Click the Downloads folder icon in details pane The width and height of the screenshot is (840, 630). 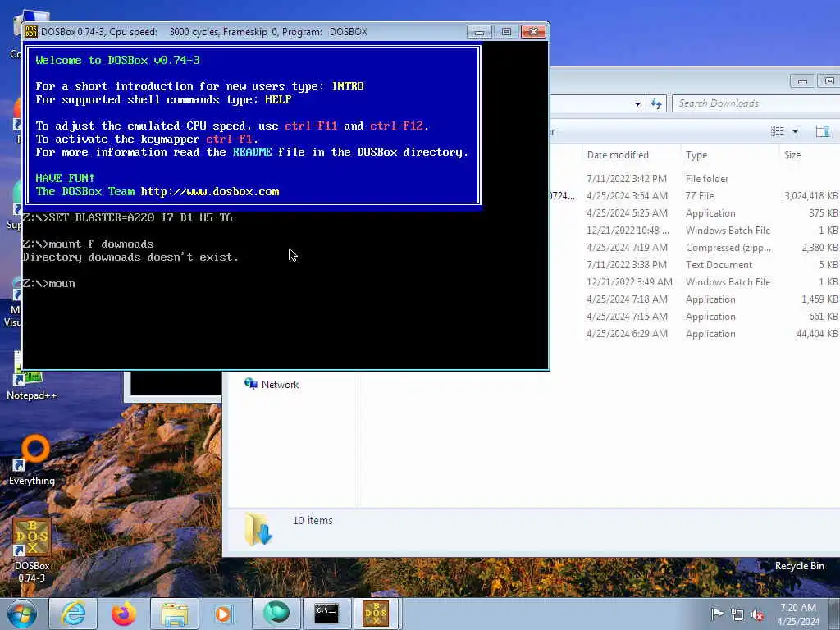258,528
